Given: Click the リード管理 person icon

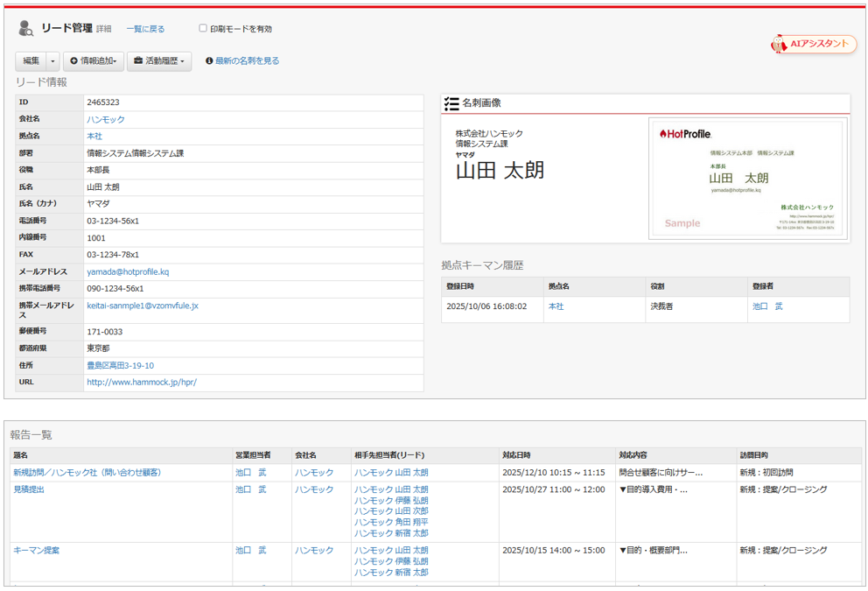Looking at the screenshot, I should (x=25, y=28).
